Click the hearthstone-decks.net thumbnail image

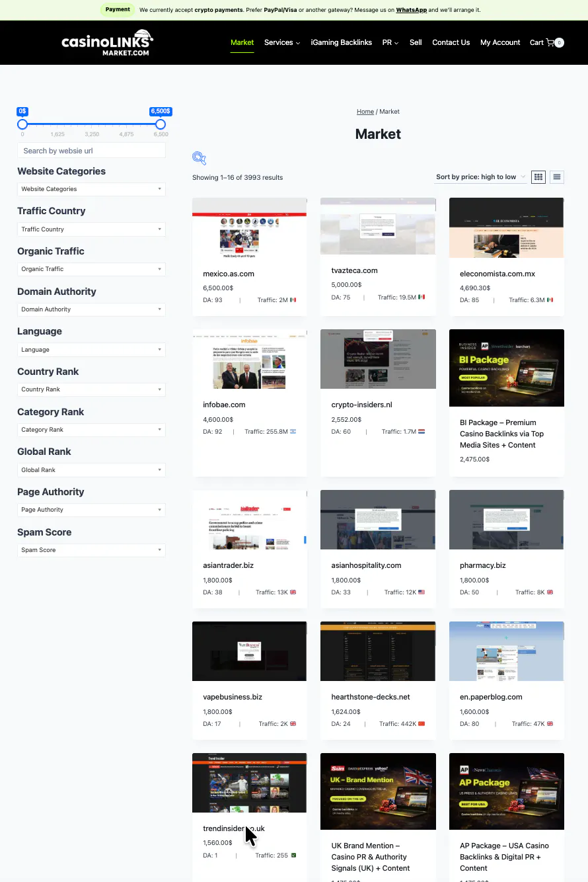point(378,651)
